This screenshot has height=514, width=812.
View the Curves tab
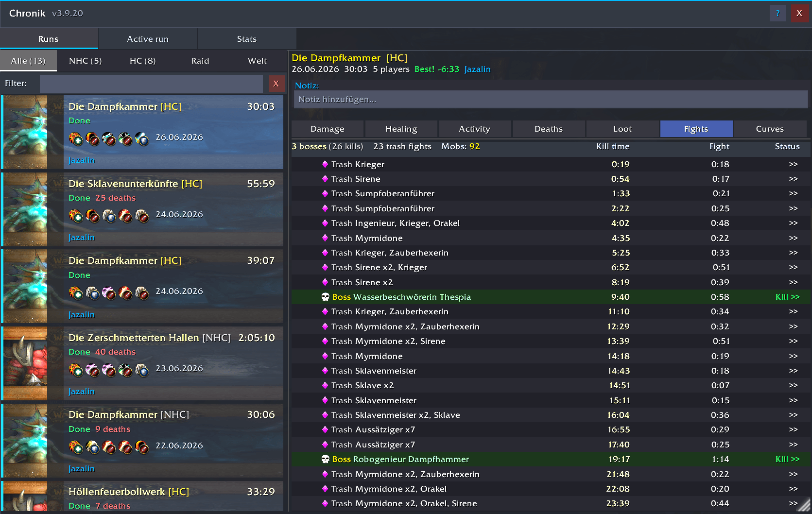770,129
